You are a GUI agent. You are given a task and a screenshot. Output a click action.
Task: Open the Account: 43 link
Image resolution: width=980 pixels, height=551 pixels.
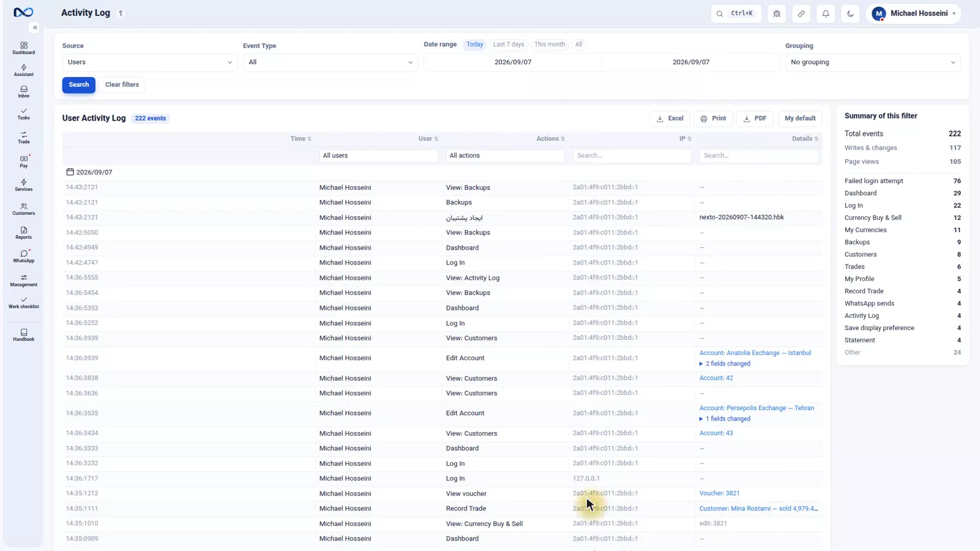pos(716,433)
